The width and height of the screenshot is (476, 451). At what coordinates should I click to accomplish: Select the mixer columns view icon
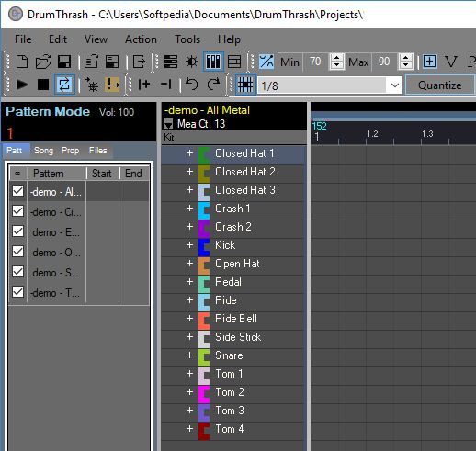(x=213, y=62)
